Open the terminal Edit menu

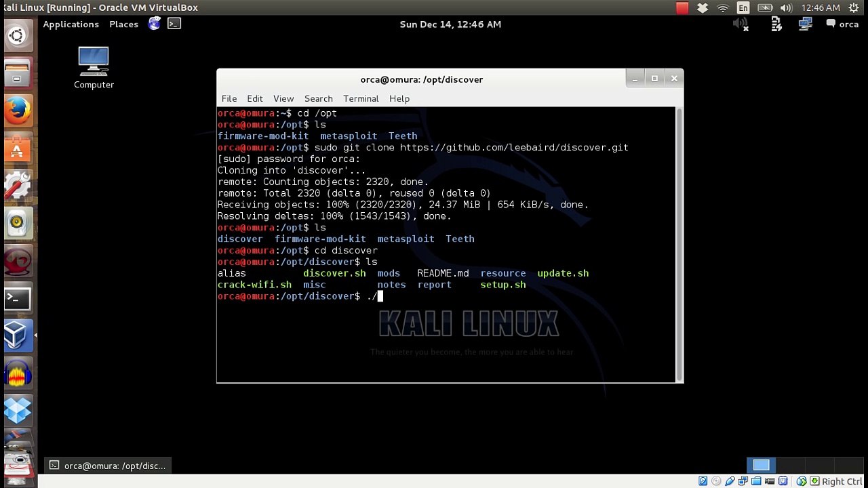(x=255, y=99)
